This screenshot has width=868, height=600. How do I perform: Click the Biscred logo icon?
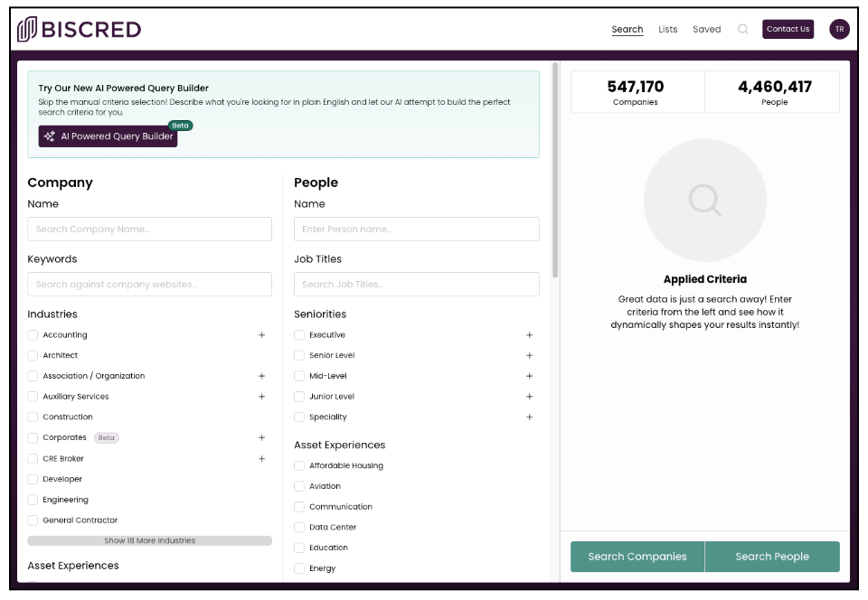(x=28, y=29)
